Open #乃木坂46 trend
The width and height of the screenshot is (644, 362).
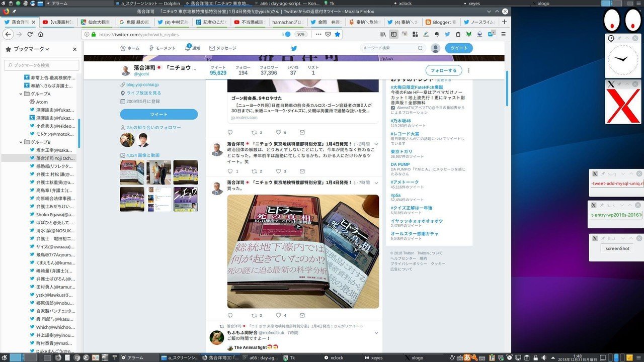pos(401,121)
